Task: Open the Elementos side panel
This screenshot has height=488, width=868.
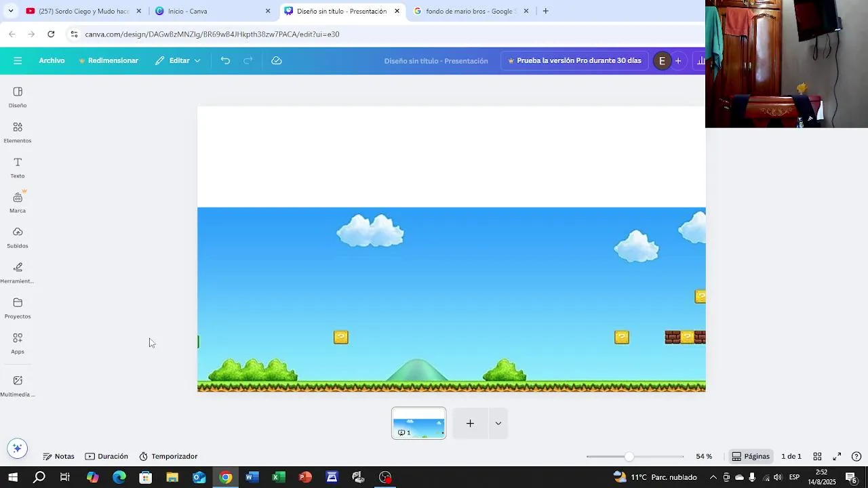Action: [x=18, y=132]
